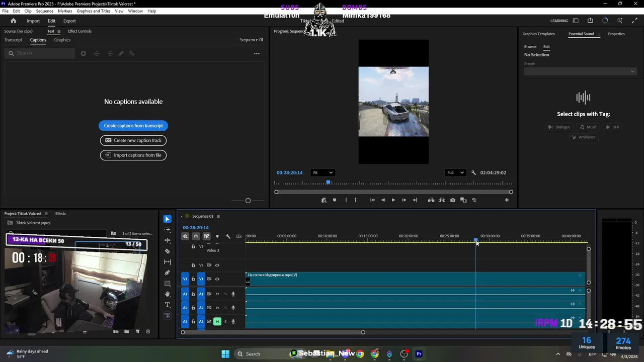Switch to the Transcript tab

13,40
